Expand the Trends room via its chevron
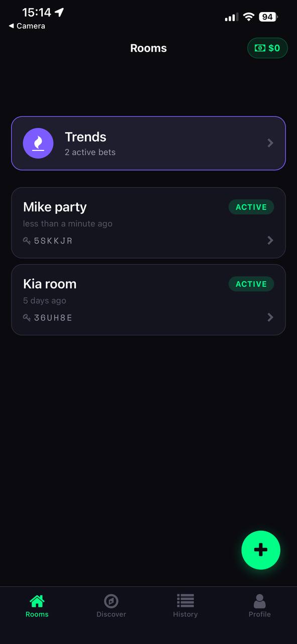The width and height of the screenshot is (297, 644). (270, 143)
